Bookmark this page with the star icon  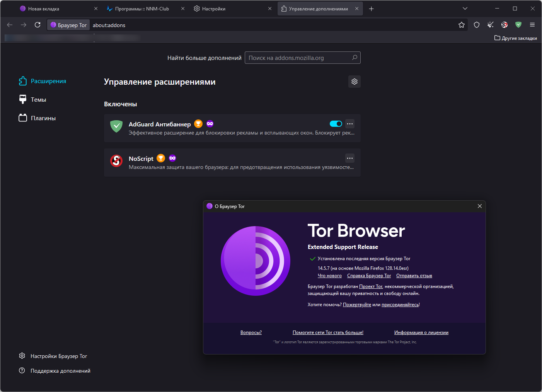pos(462,25)
